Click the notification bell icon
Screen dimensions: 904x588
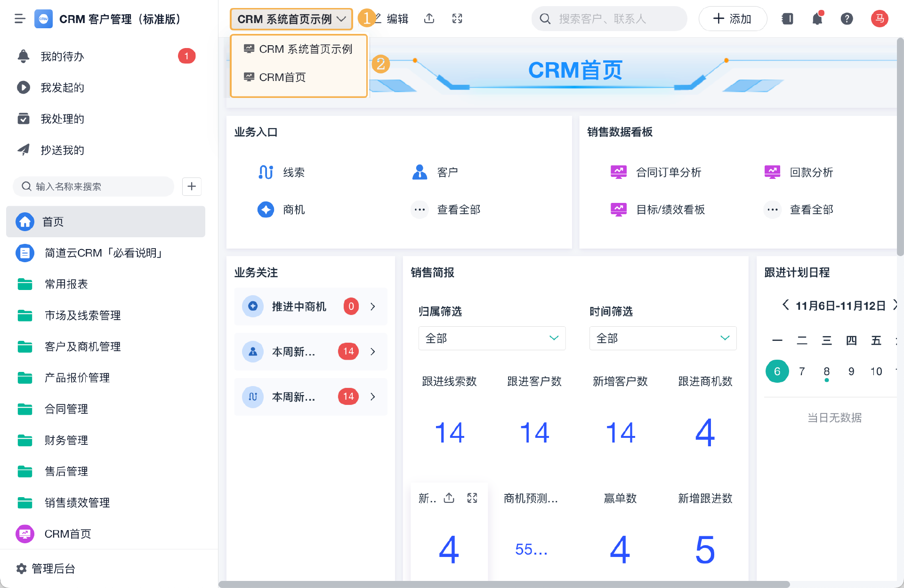817,19
